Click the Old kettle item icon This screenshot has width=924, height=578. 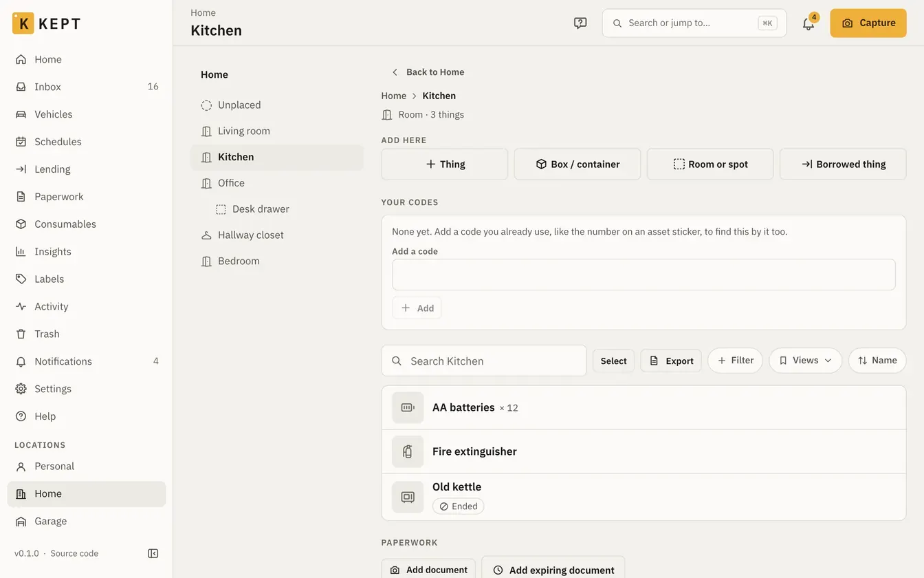tap(408, 497)
